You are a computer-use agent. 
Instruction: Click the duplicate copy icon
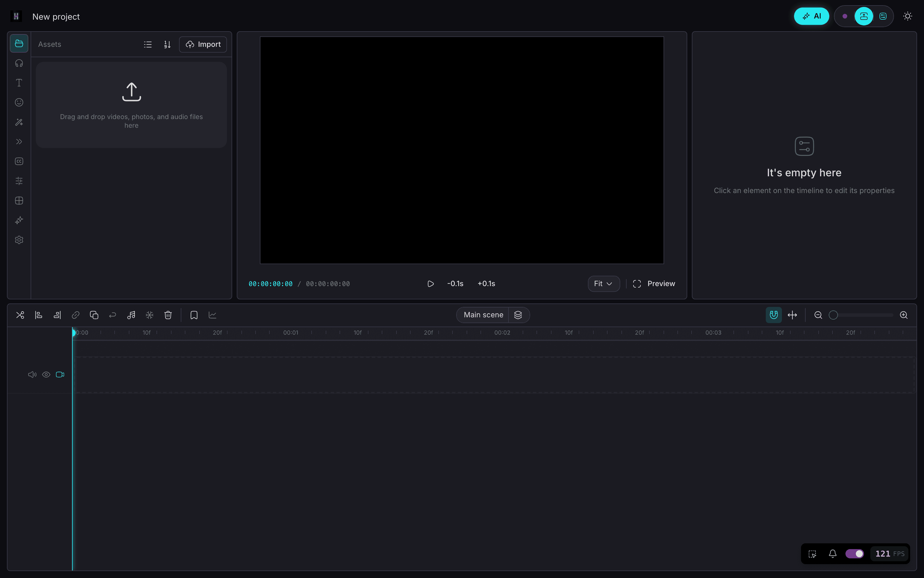pyautogui.click(x=94, y=315)
